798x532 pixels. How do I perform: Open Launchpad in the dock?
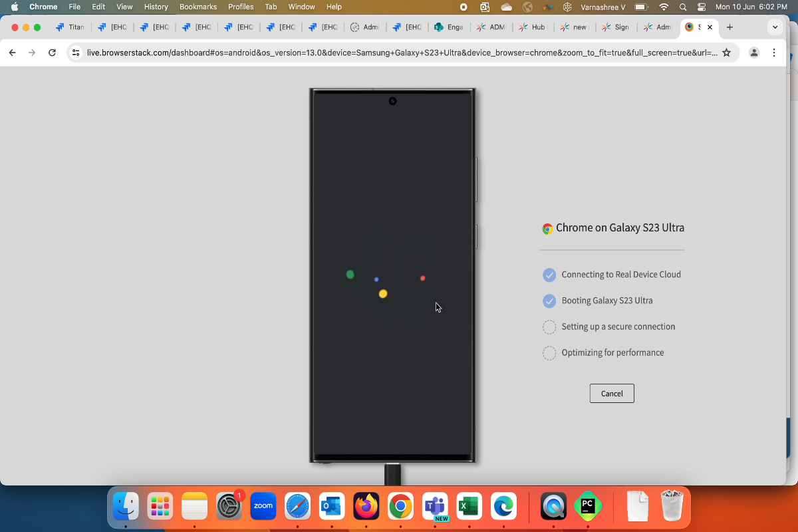[160, 506]
